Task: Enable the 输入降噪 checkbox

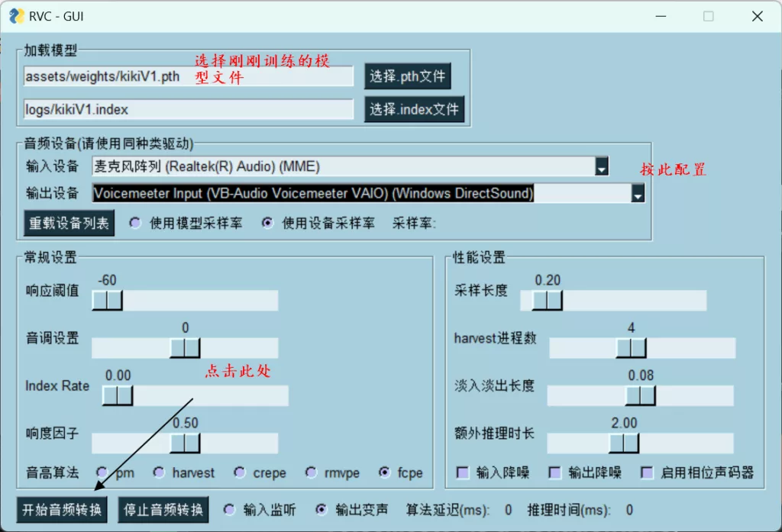Action: coord(462,472)
